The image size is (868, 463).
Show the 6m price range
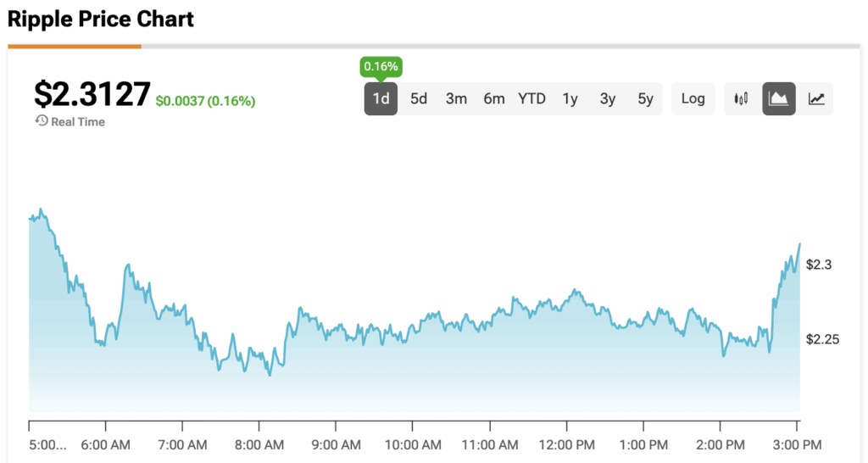(x=494, y=98)
